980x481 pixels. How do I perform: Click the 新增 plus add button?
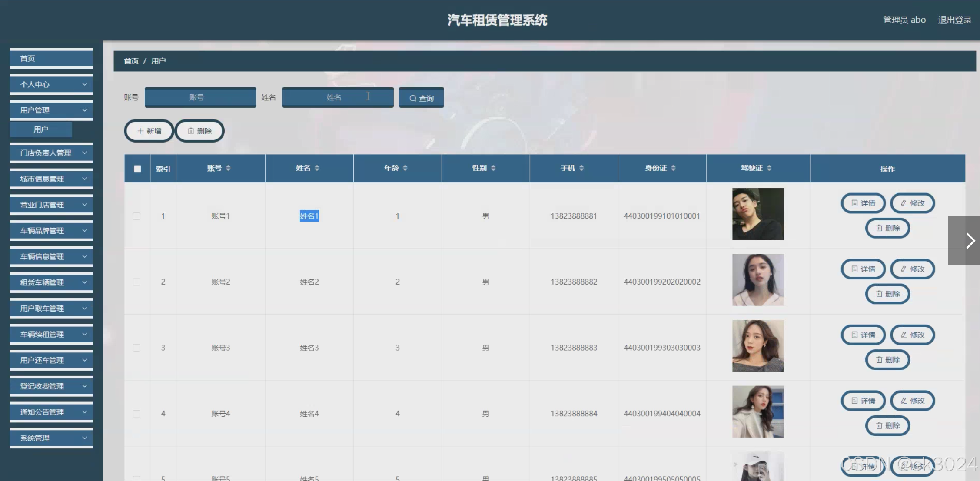[x=149, y=131]
